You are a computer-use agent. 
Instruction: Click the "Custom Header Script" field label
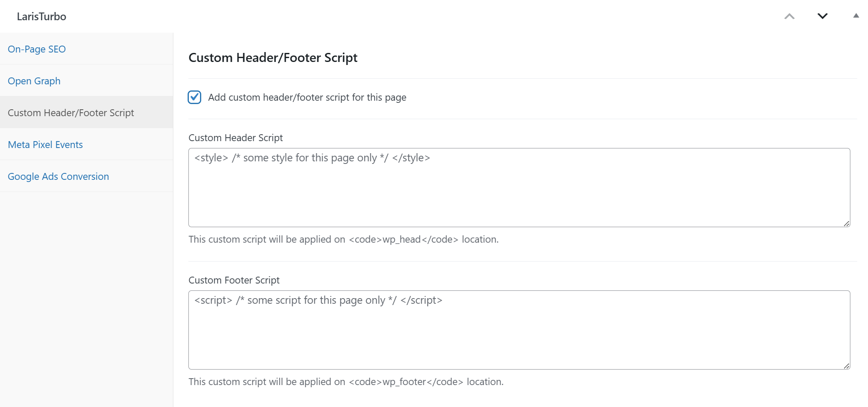pos(235,138)
